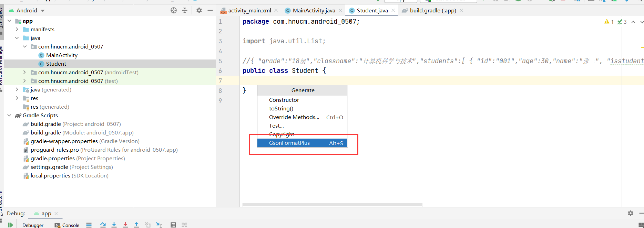Click Run to Cursor in debug toolbar
The image size is (644, 228).
(x=159, y=225)
